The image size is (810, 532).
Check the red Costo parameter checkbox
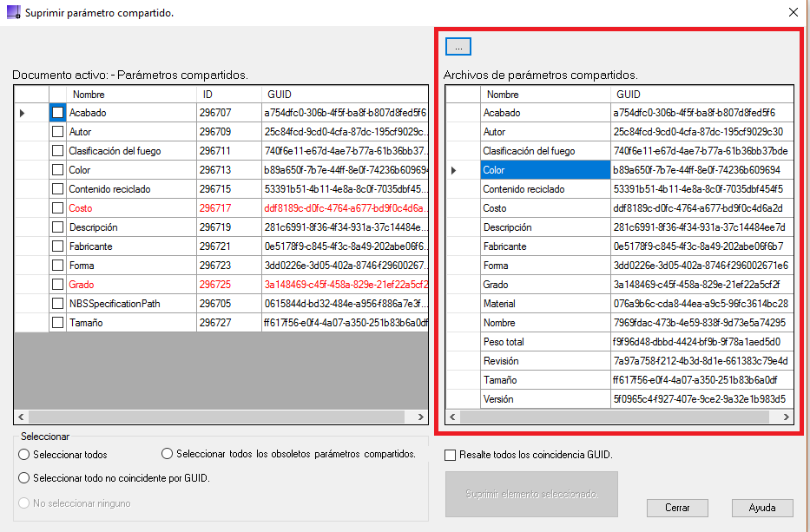(x=58, y=208)
